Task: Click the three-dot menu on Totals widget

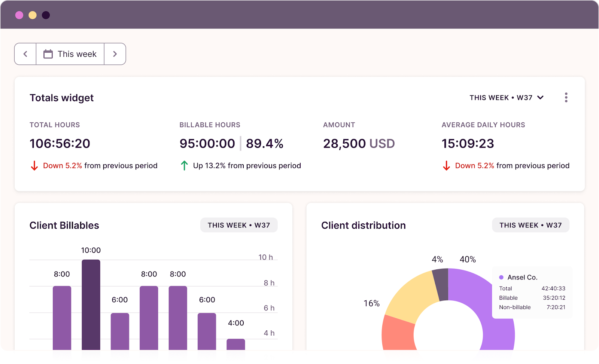Action: tap(566, 97)
